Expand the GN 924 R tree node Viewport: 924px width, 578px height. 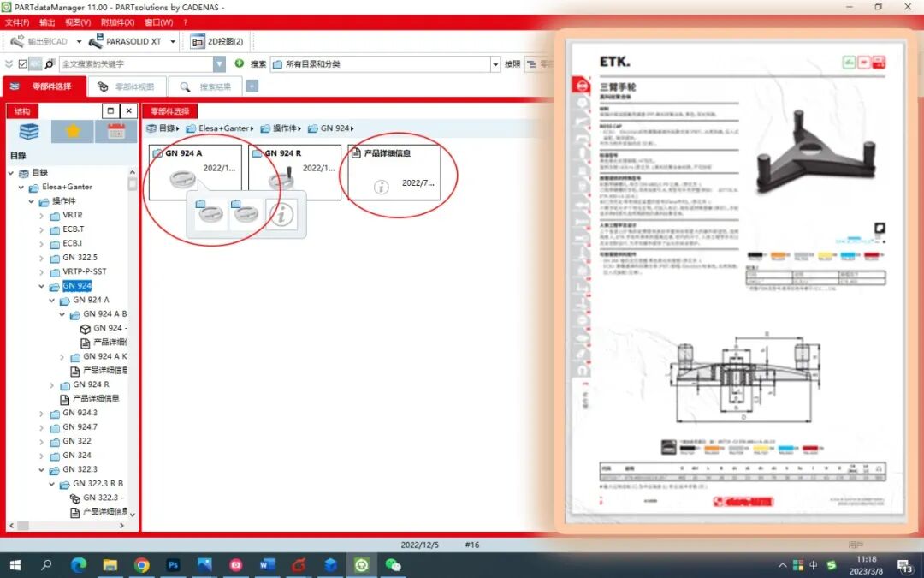(52, 385)
